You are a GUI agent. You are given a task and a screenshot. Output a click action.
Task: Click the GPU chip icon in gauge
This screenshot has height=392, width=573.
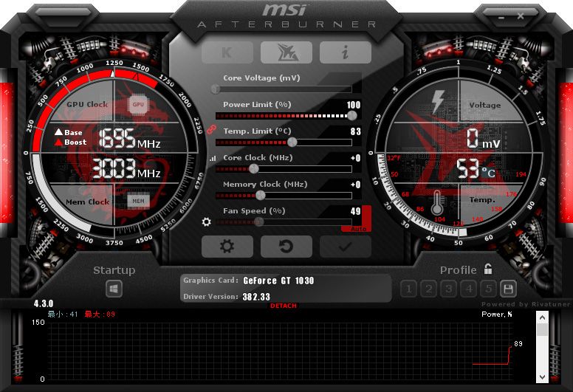point(138,105)
